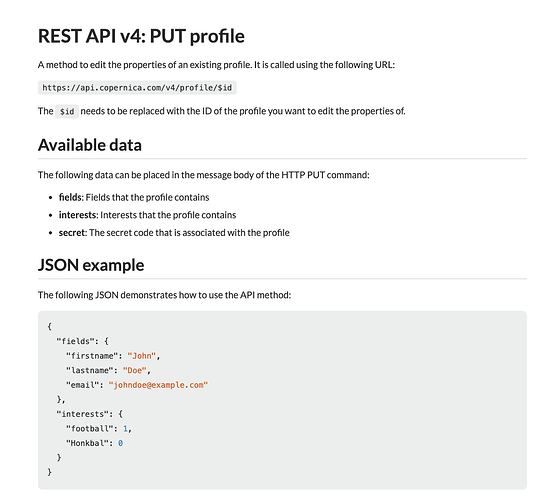This screenshot has height=500, width=541.
Task: Click the johndoe@example.com email value
Action: click(x=158, y=385)
